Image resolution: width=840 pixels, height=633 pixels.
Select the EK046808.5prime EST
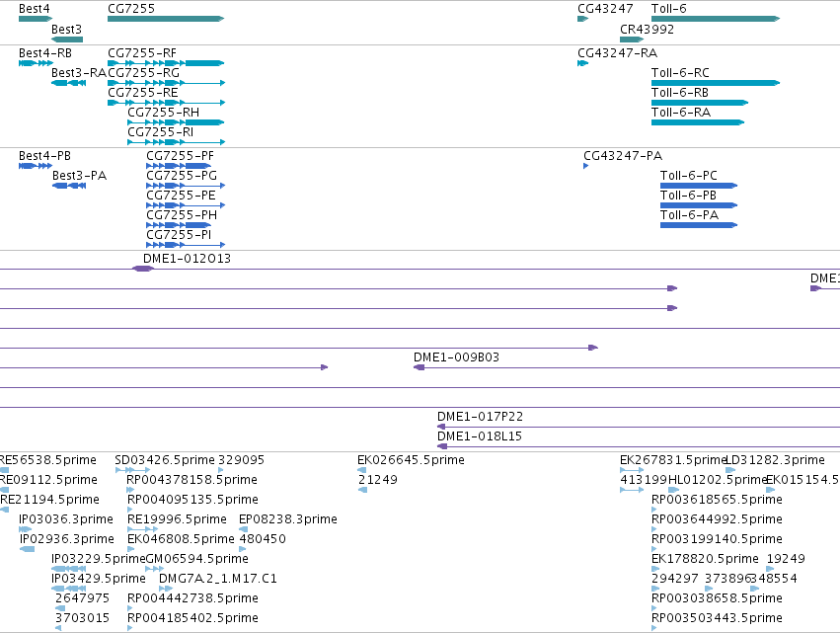(130, 550)
